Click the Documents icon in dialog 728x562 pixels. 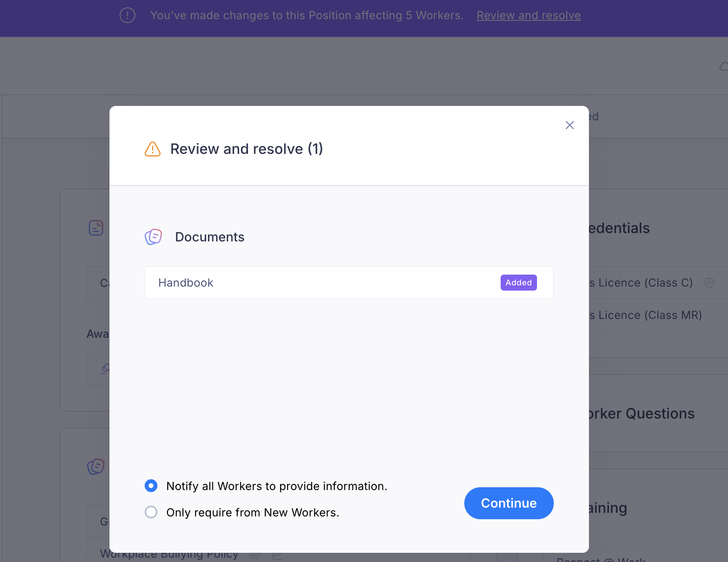pyautogui.click(x=153, y=237)
